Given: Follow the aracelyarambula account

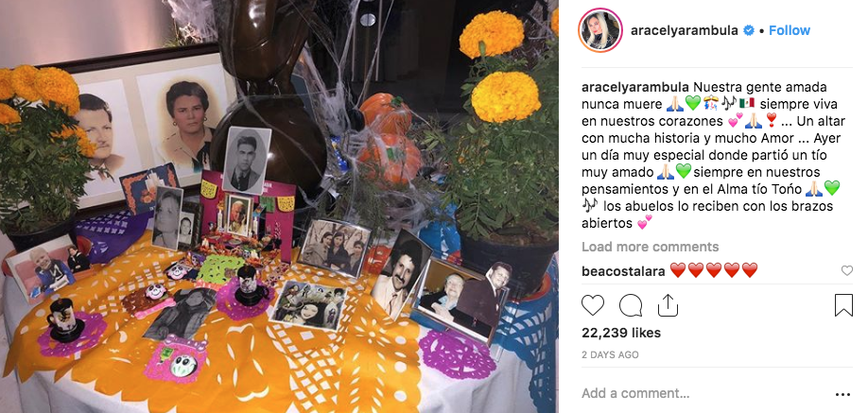Looking at the screenshot, I should [x=790, y=30].
